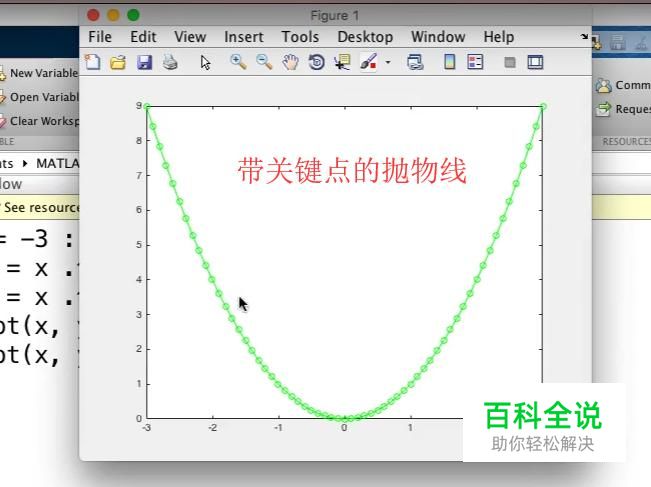Screen dimensions: 651x487
Task: Click the MATLAB folder in the path bar
Action: [57, 164]
